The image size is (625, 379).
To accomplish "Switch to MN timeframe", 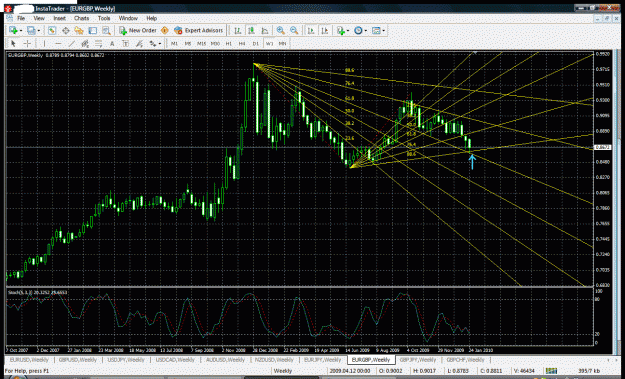I will click(x=282, y=43).
